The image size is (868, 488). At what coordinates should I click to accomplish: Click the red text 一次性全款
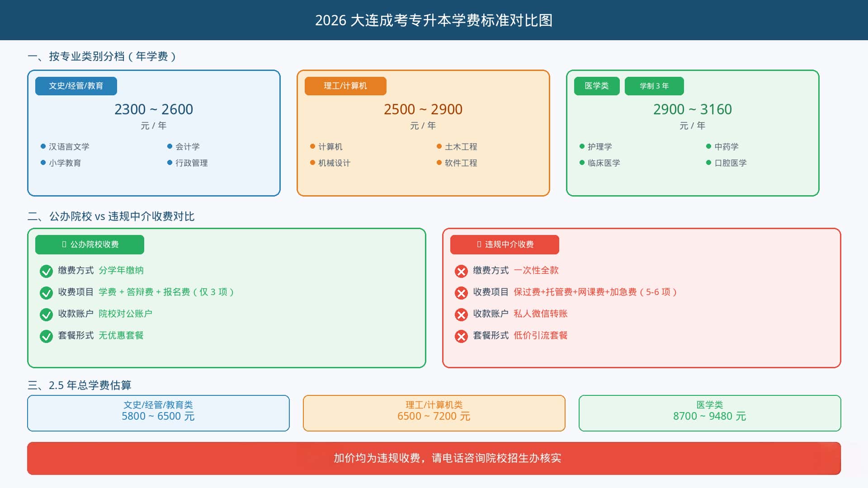[536, 271]
